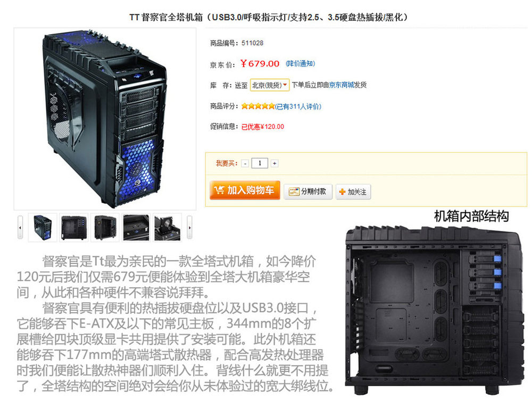Click the large main product image
This screenshot has width=532, height=399.
[105, 119]
